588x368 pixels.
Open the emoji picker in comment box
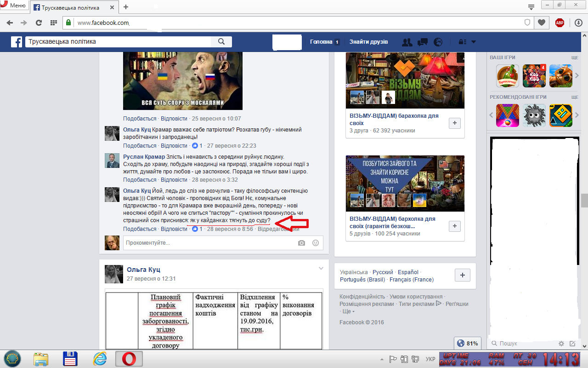click(316, 243)
